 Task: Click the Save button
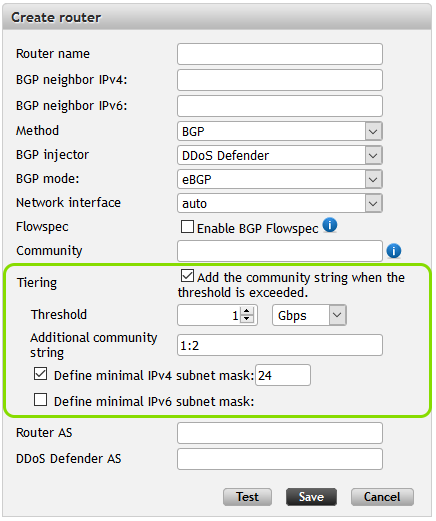311,497
